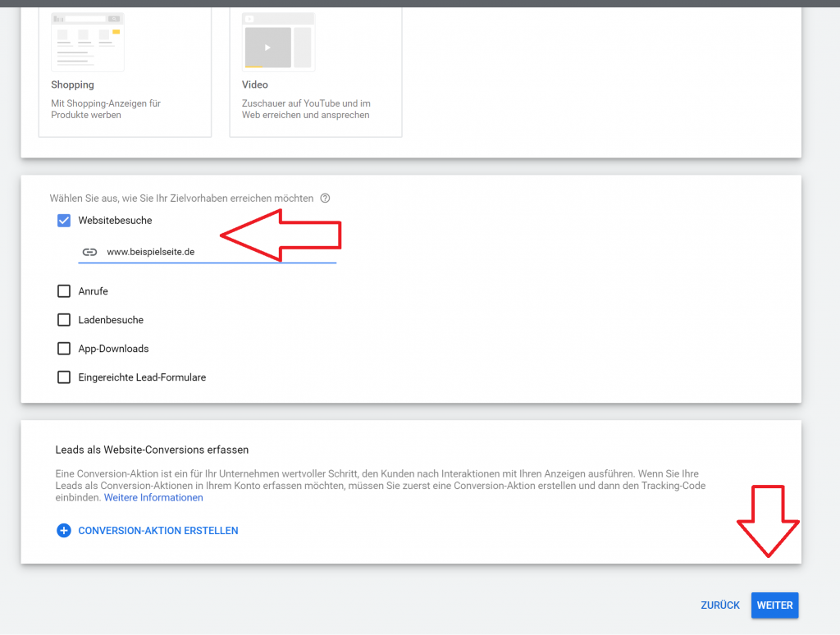Click the link chain icon beside URL
Image resolution: width=840 pixels, height=635 pixels.
[x=89, y=252]
